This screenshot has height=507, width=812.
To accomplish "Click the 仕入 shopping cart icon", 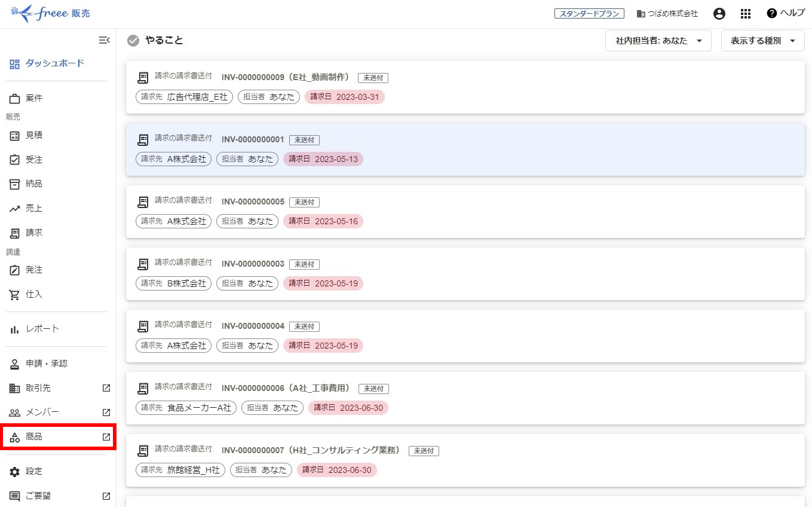I will [x=15, y=295].
